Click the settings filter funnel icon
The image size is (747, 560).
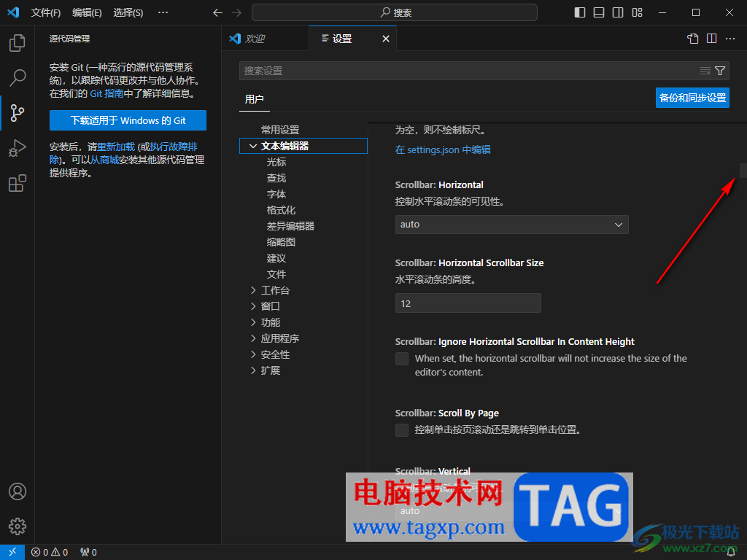pos(720,71)
